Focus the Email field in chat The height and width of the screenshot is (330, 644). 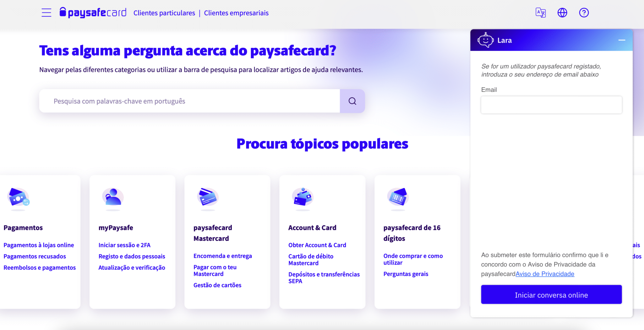[551, 105]
